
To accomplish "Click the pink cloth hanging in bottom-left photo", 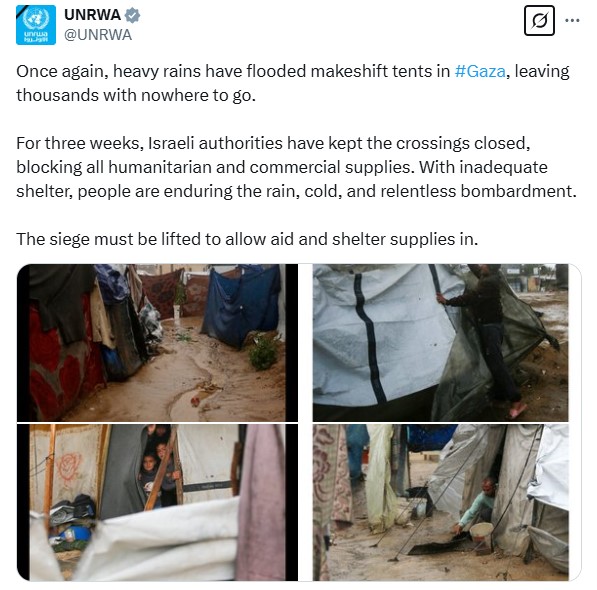I will [261, 502].
